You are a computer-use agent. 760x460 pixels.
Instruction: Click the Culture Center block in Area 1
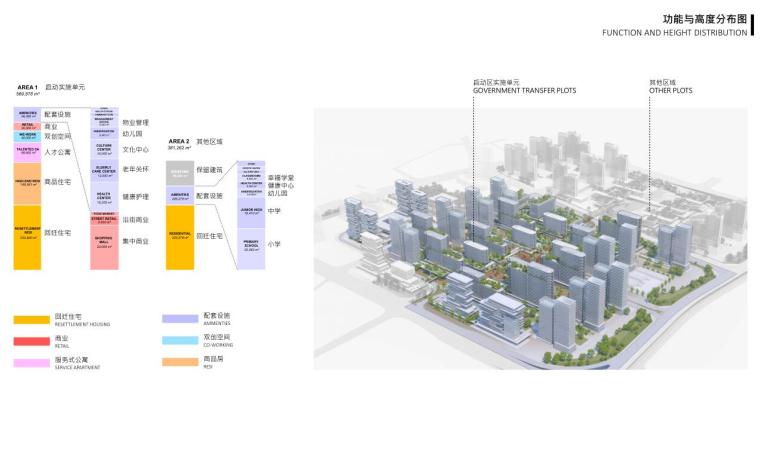(x=104, y=149)
